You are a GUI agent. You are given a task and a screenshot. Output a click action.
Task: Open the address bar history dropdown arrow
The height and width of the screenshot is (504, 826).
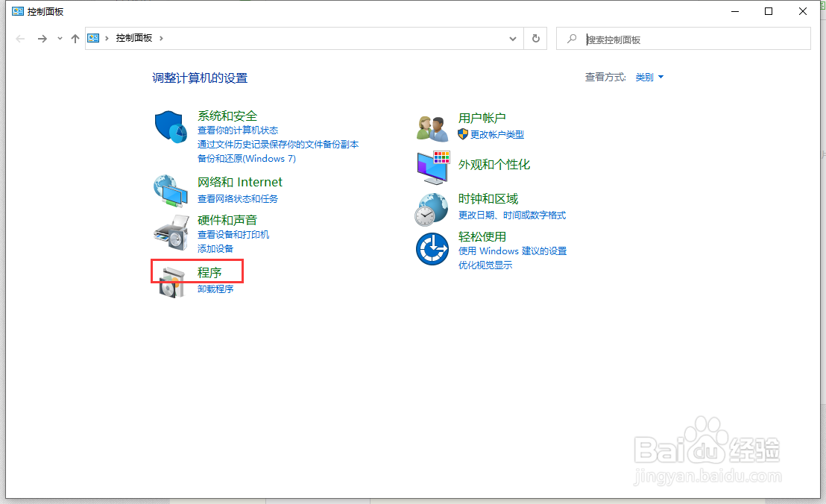coord(512,38)
